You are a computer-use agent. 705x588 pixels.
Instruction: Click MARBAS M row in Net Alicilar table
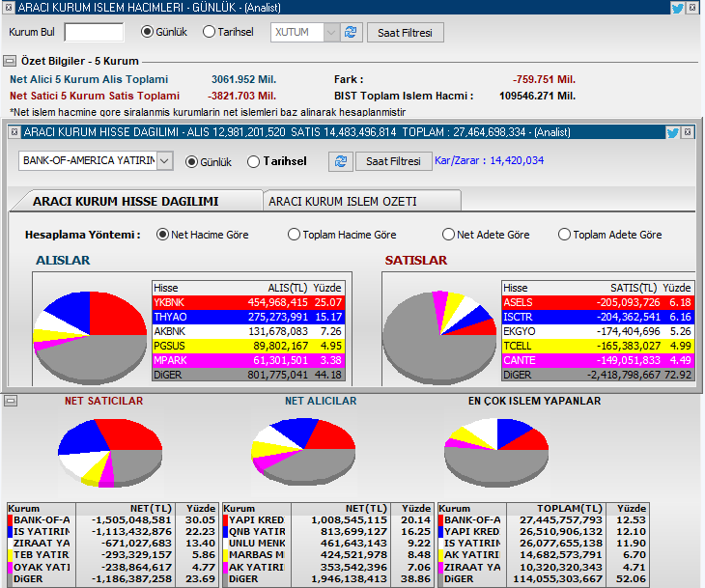327,555
